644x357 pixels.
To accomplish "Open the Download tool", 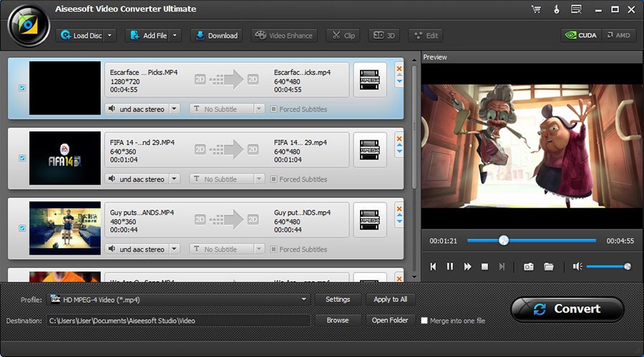I will coord(216,35).
